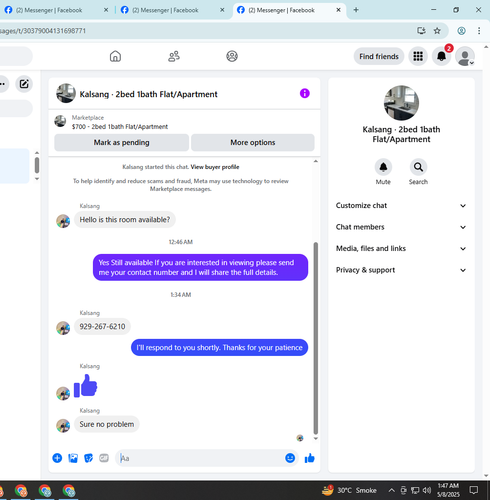490x500 pixels.
Task: Open the left sidebar three-dots options
Action: (3, 84)
